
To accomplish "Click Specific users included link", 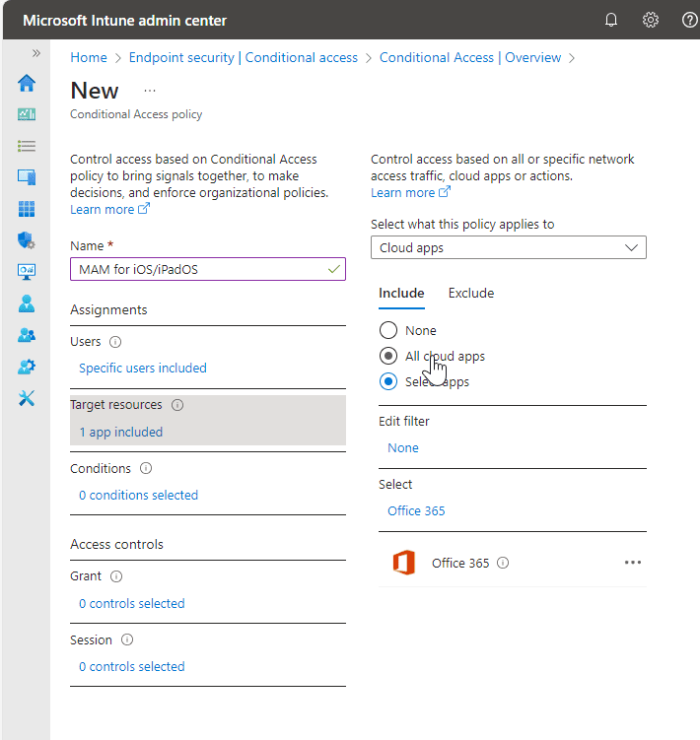I will pyautogui.click(x=143, y=369).
